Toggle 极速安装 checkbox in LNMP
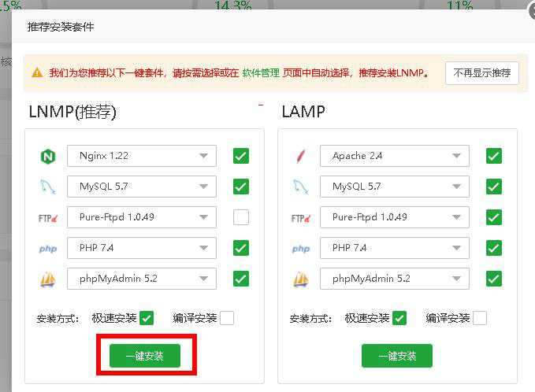This screenshot has width=535, height=392. 147,318
